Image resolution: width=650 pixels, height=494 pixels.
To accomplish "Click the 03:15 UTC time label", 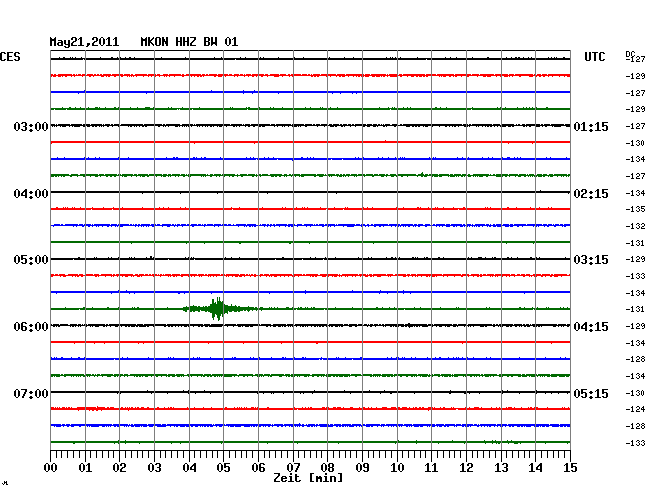I will point(591,260).
